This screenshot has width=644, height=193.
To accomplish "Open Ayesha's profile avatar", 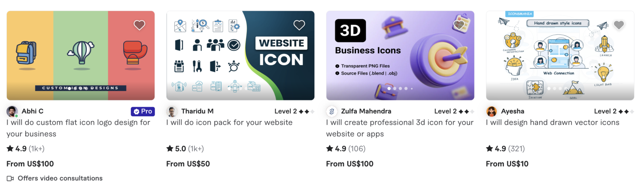I will point(491,112).
